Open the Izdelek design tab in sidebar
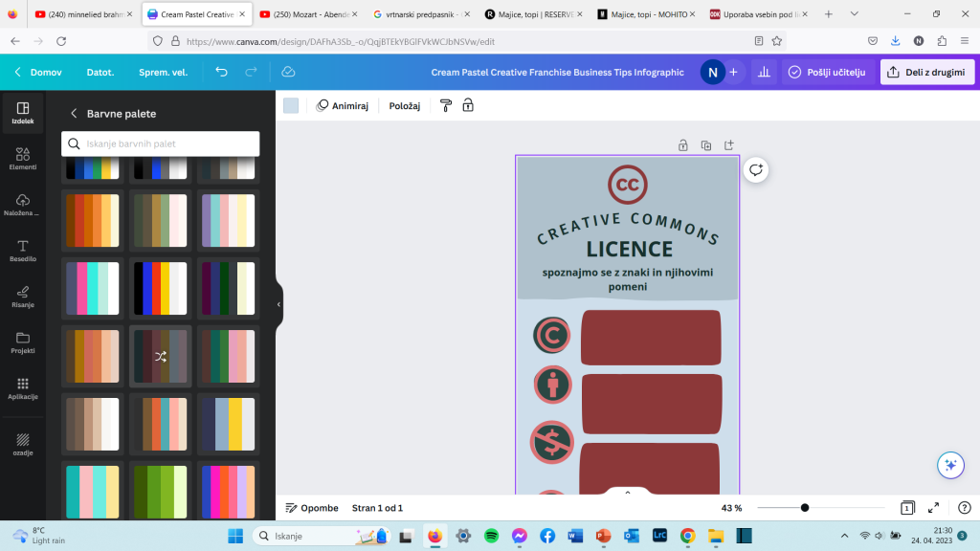The image size is (980, 551). click(23, 113)
